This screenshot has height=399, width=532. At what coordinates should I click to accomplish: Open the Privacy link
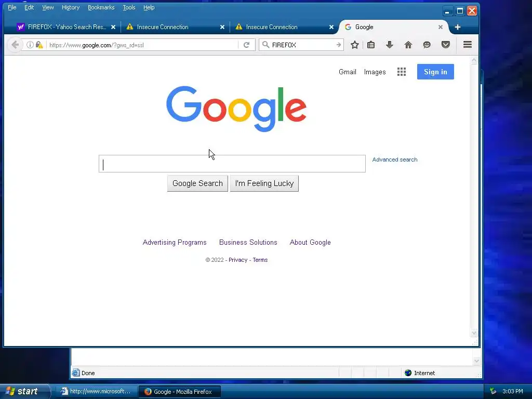238,260
